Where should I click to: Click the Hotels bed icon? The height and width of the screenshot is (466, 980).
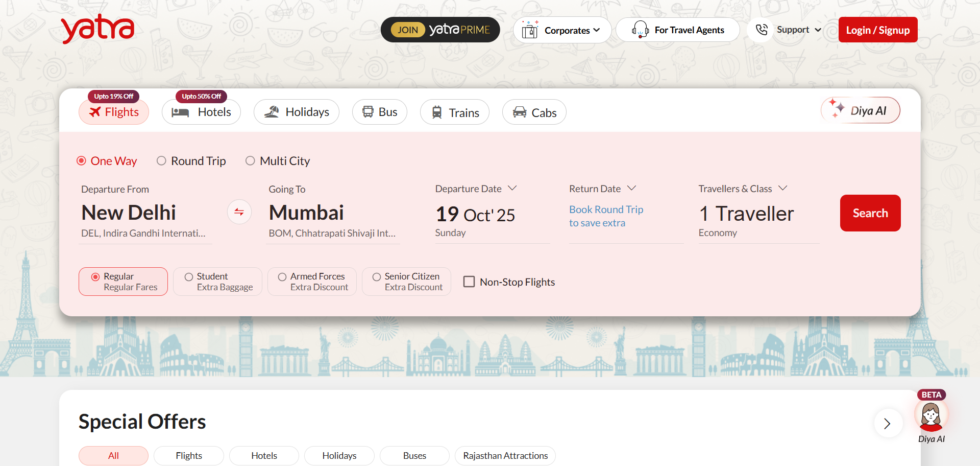coord(180,112)
